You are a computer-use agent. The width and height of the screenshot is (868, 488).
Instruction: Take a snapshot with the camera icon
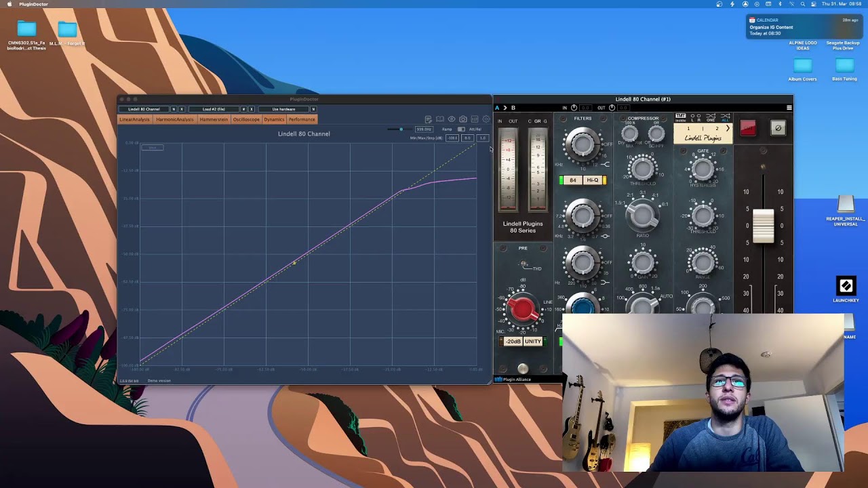coord(463,119)
